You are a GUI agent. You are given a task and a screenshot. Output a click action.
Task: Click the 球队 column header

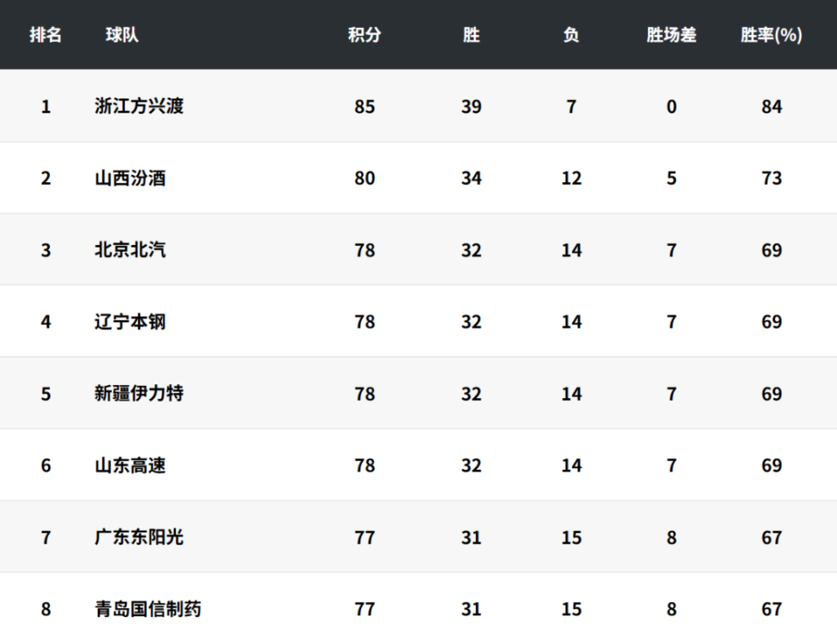(122, 35)
